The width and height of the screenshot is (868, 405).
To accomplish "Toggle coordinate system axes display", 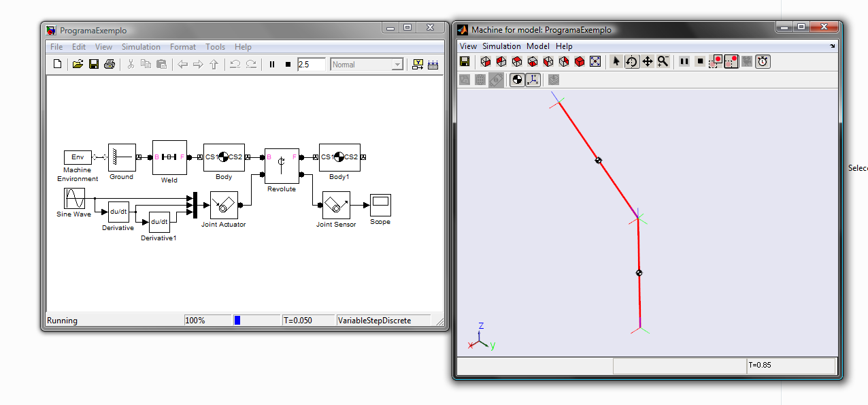I will pos(533,80).
